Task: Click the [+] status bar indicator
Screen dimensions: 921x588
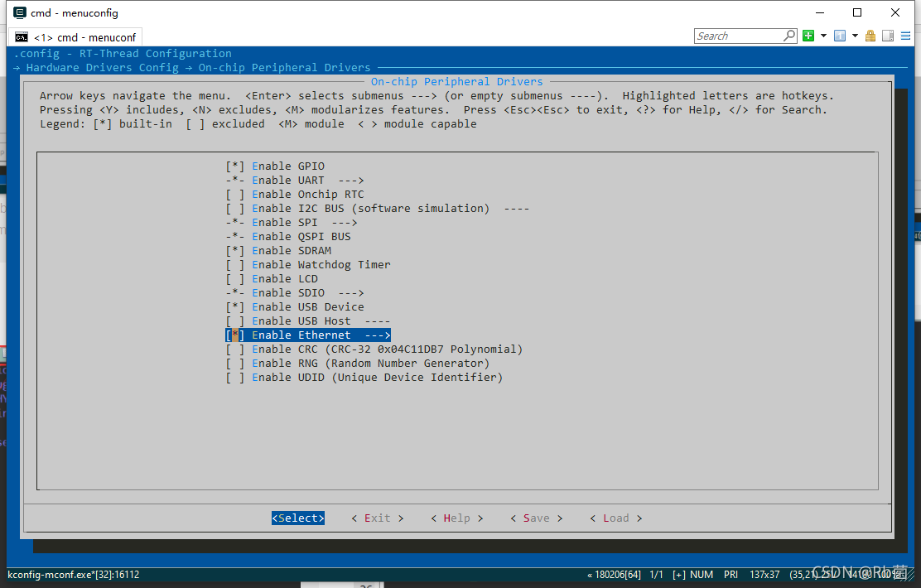Action: pyautogui.click(x=679, y=575)
